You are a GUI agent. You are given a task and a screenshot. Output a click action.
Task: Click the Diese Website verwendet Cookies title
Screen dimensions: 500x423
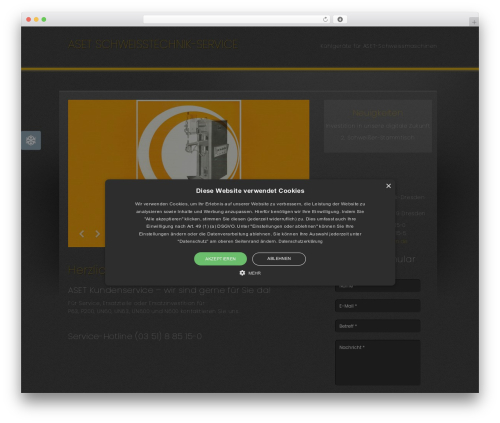[x=250, y=191]
